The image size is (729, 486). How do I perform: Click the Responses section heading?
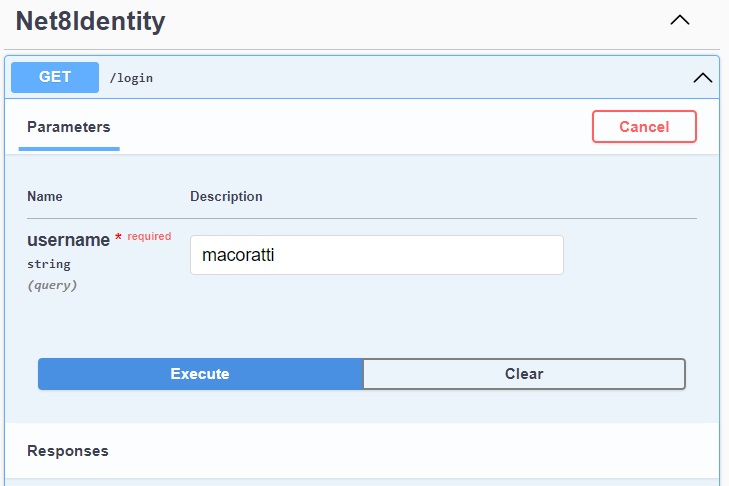[x=68, y=451]
